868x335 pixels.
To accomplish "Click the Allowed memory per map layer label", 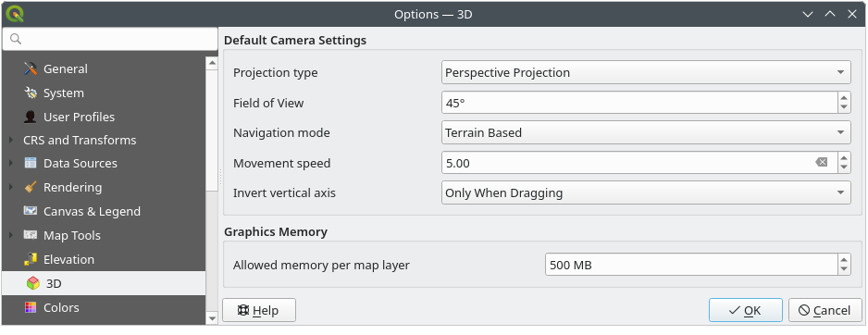I will pos(322,265).
